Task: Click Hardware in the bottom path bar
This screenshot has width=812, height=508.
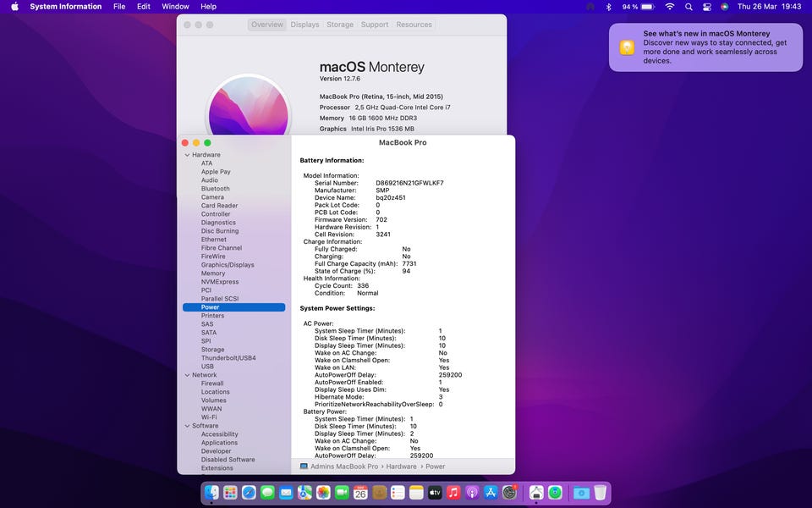Action: click(x=402, y=467)
